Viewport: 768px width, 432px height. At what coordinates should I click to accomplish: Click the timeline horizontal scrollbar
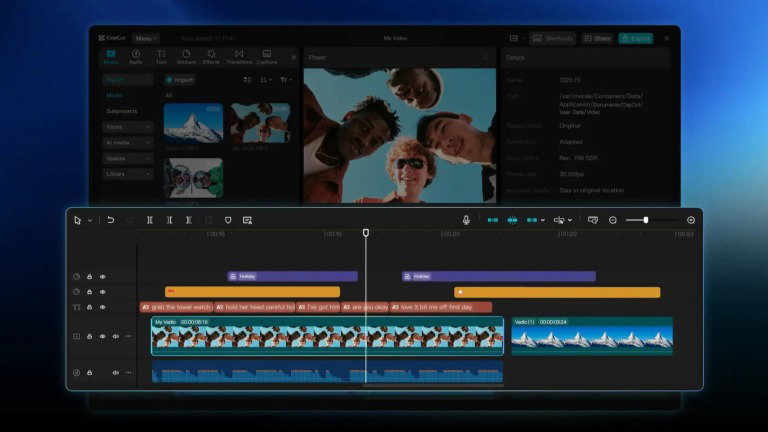[433, 386]
